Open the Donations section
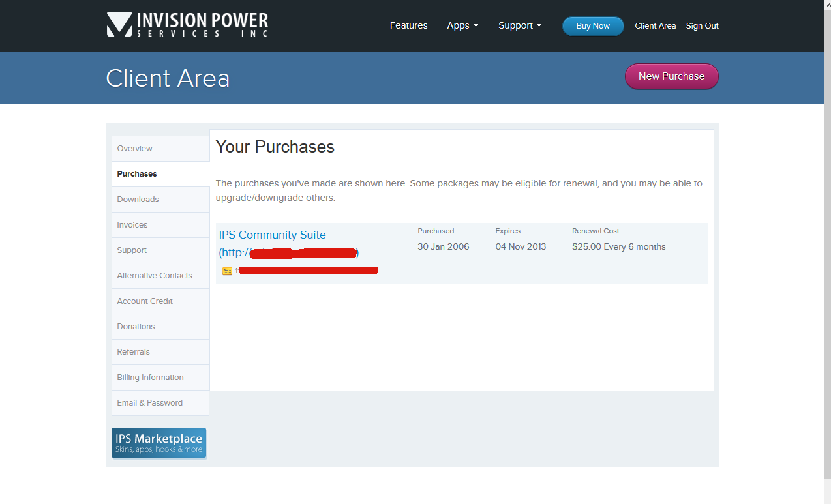This screenshot has width=831, height=504. (160, 327)
